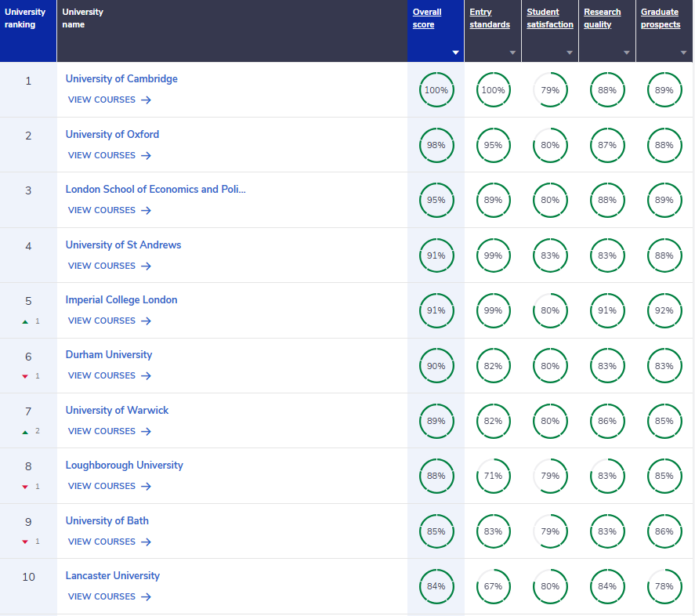This screenshot has height=616, width=695.
Task: Click the University name column header
Action: point(232,31)
